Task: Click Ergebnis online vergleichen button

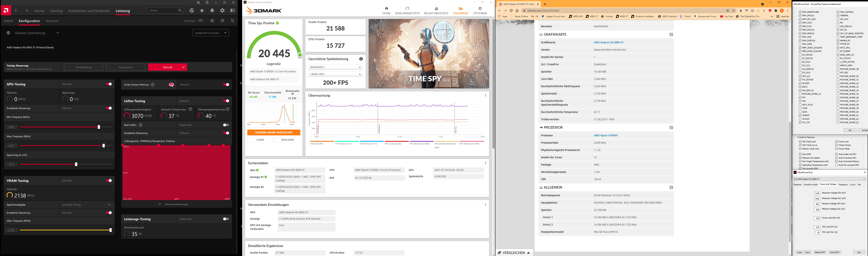Action: coord(274,132)
